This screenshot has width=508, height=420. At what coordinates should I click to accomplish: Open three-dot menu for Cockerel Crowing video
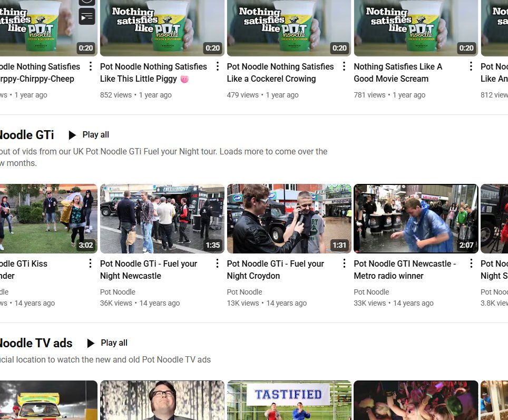pos(344,66)
